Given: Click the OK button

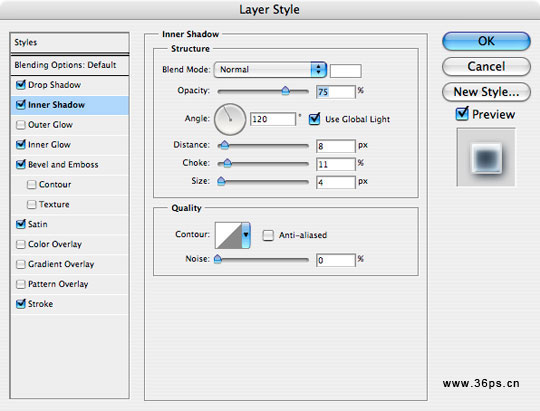Looking at the screenshot, I should pos(486,41).
